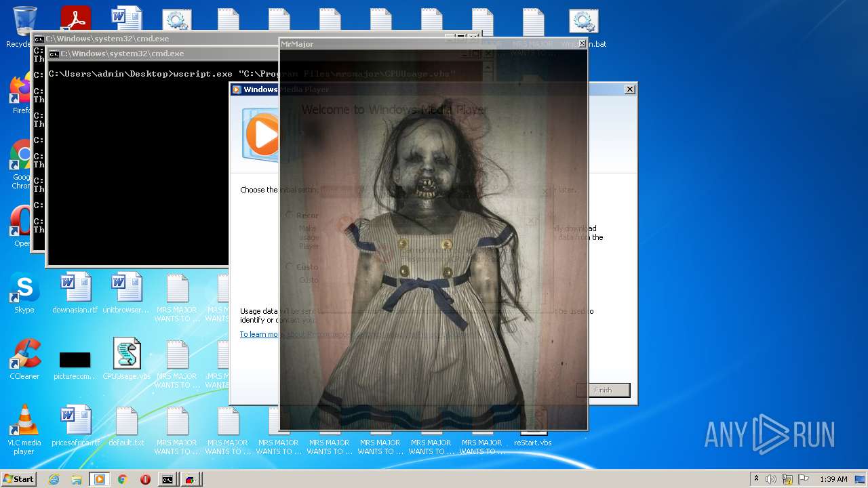Select default.txt file icon
The width and height of the screenshot is (868, 488).
126,426
